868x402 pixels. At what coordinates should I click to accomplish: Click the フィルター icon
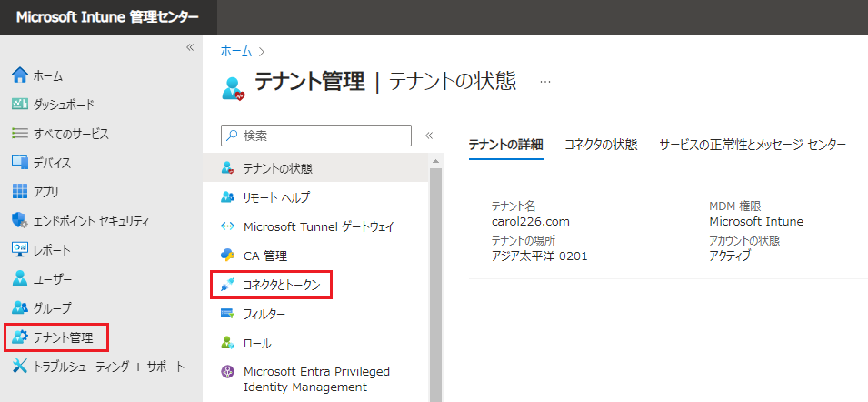click(x=227, y=314)
